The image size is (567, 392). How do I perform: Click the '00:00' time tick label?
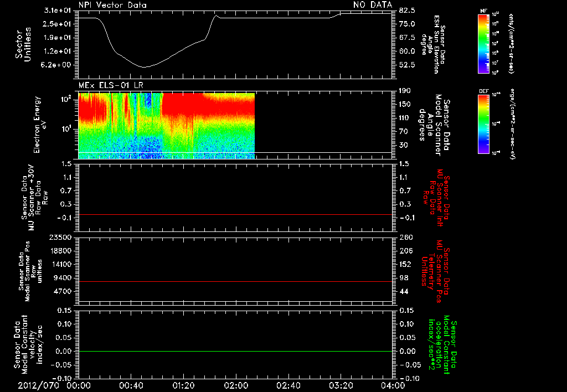tap(79, 385)
